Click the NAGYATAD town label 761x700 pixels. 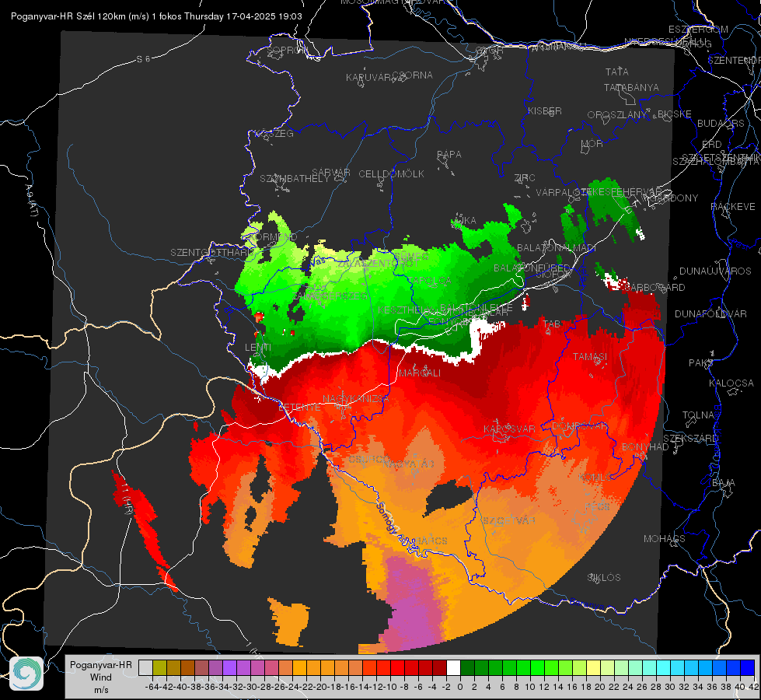(x=408, y=464)
